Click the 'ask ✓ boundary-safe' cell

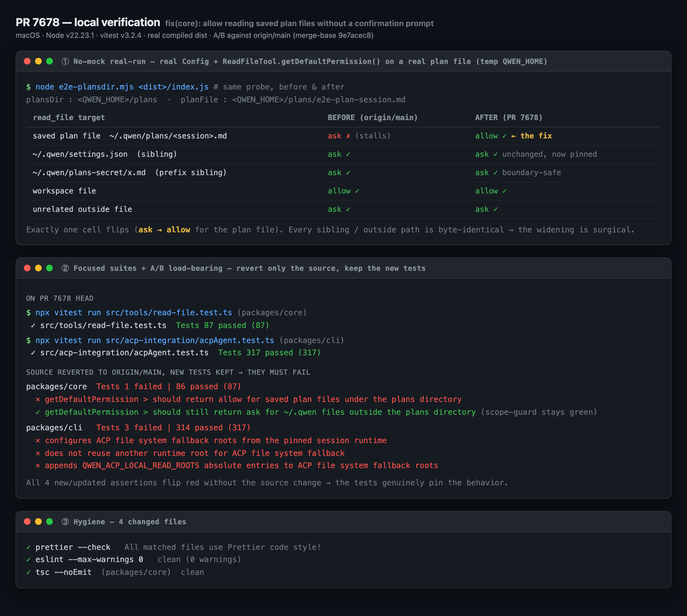[518, 173]
